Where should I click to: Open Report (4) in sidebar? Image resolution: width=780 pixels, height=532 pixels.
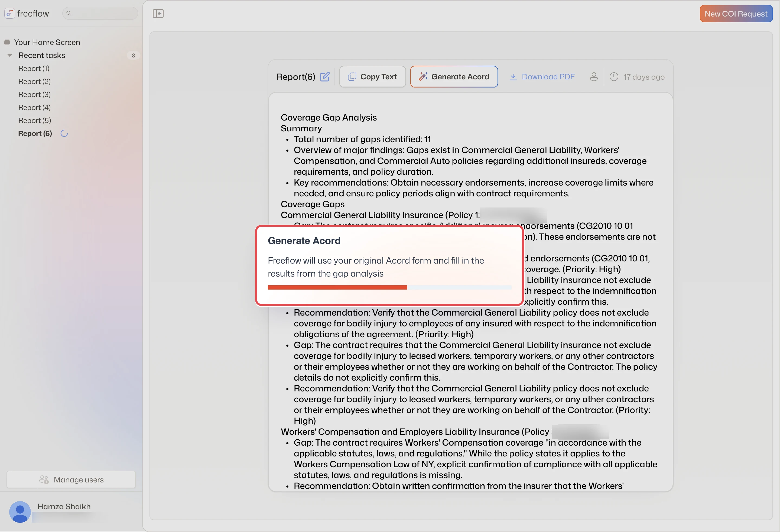click(35, 108)
